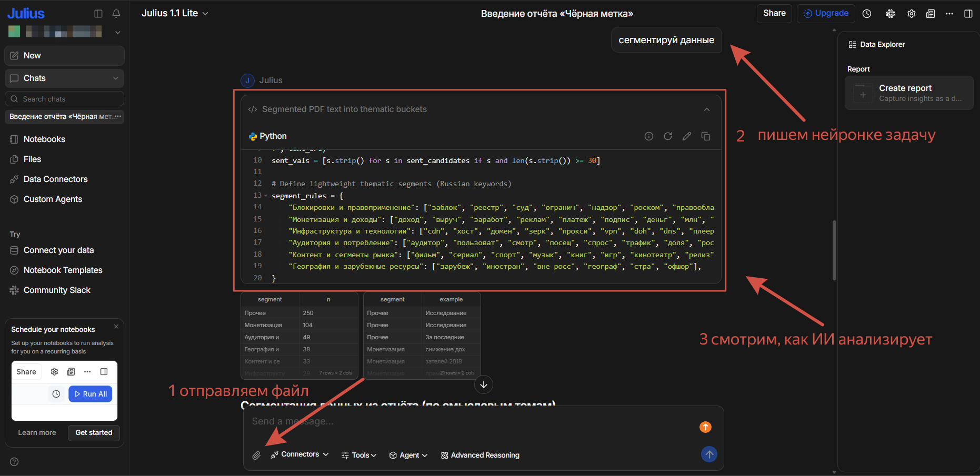Click the workspace avatar image
This screenshot has width=980, height=476.
click(x=14, y=32)
